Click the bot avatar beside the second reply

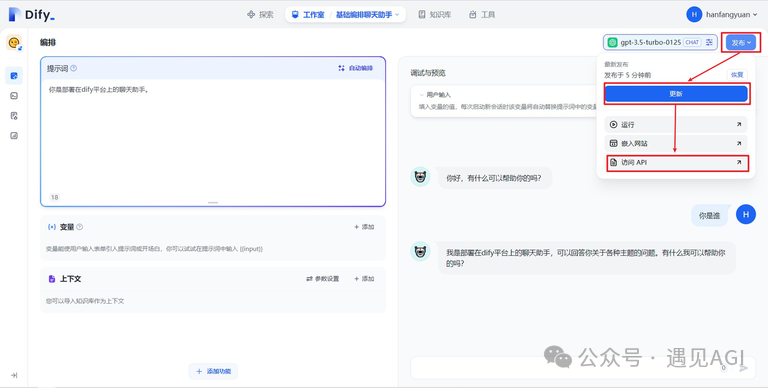click(420, 251)
